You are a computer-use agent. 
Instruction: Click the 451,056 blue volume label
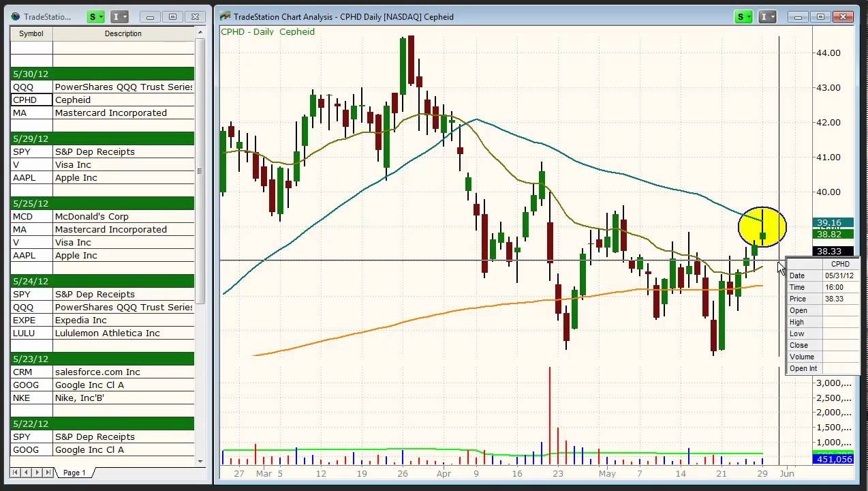tap(833, 460)
